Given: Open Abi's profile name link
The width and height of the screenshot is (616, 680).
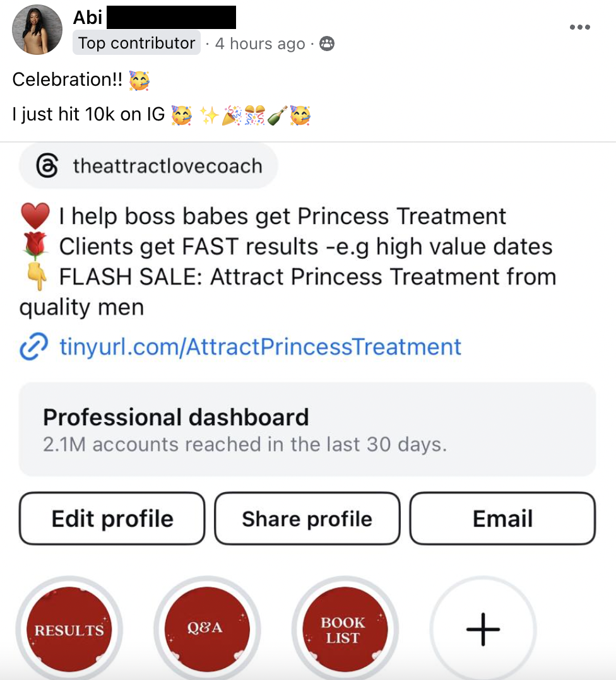Looking at the screenshot, I should coord(88,17).
